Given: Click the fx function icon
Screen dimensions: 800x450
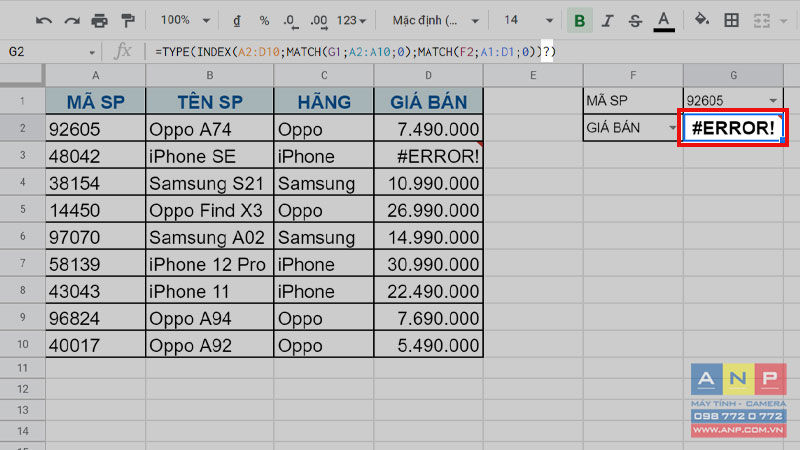Looking at the screenshot, I should 123,52.
